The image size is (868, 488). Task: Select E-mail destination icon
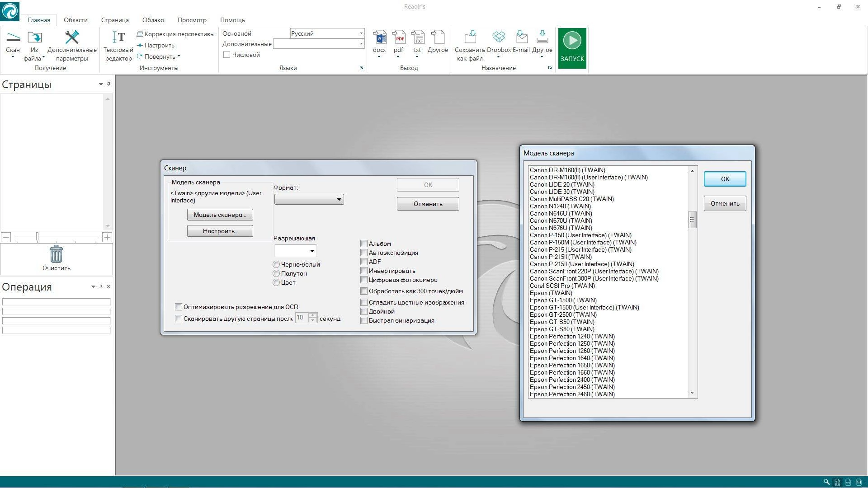point(521,38)
